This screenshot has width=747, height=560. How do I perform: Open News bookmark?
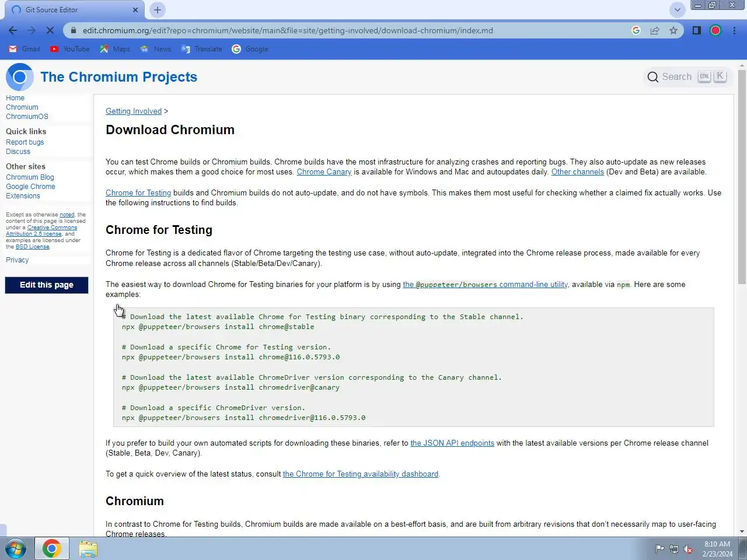coord(156,49)
